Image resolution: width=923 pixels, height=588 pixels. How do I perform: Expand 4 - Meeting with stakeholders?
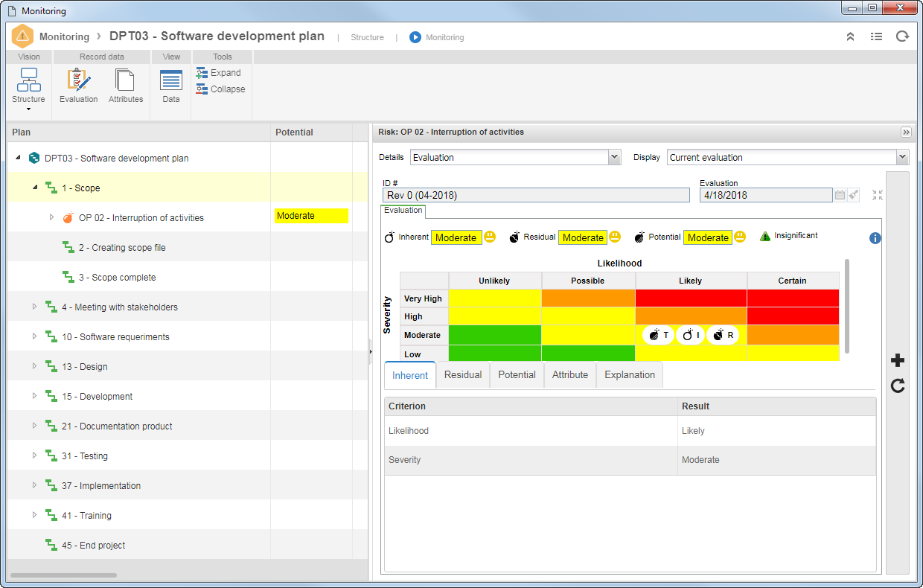click(x=34, y=307)
